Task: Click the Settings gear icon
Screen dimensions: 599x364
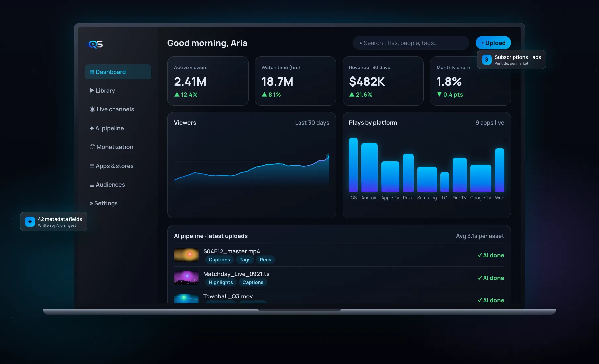Action: 91,203
